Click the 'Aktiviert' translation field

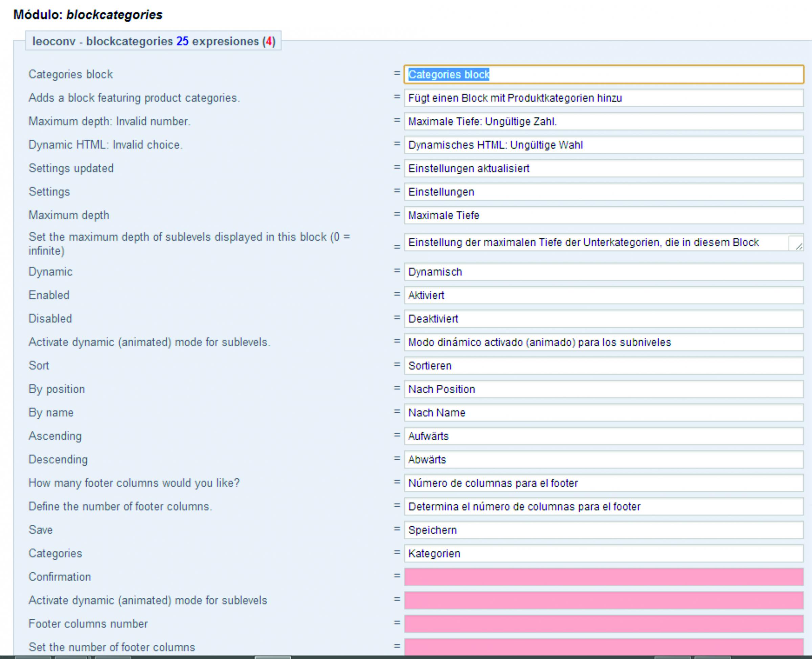(603, 295)
